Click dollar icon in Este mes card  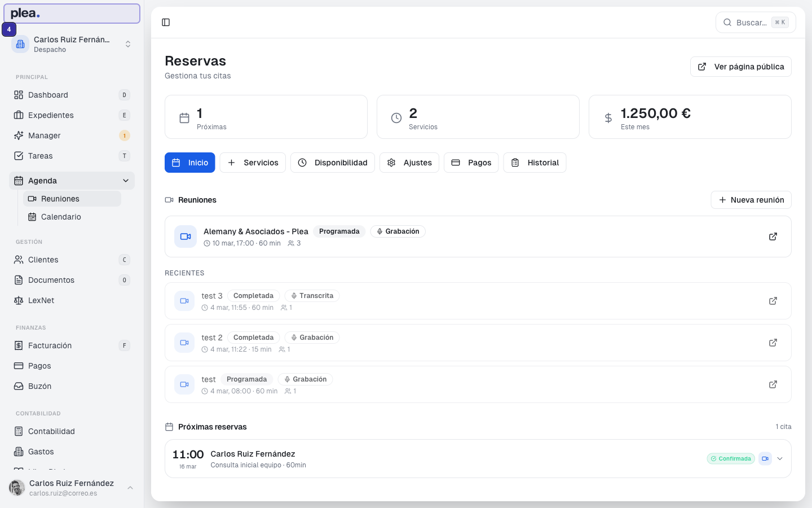(608, 118)
